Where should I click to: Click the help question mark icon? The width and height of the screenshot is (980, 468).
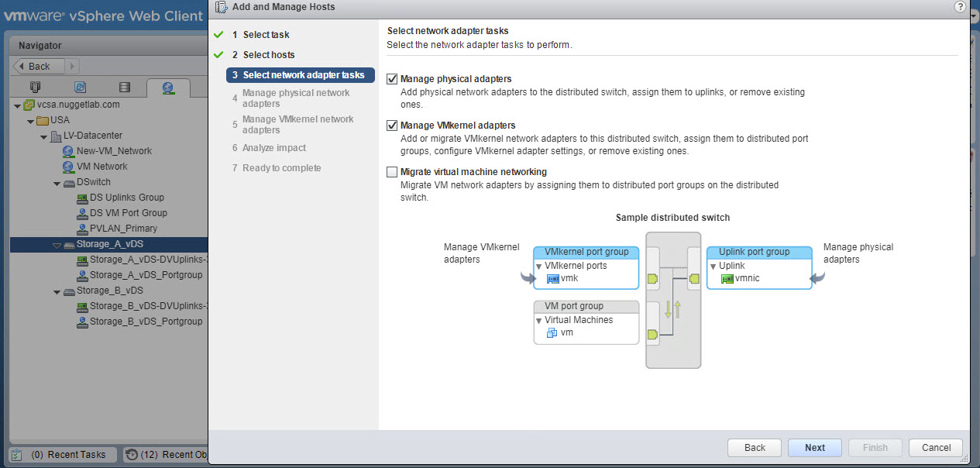click(961, 6)
